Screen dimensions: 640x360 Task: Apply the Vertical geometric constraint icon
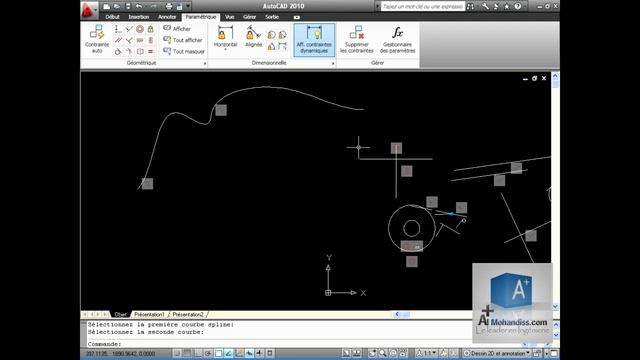(151, 40)
